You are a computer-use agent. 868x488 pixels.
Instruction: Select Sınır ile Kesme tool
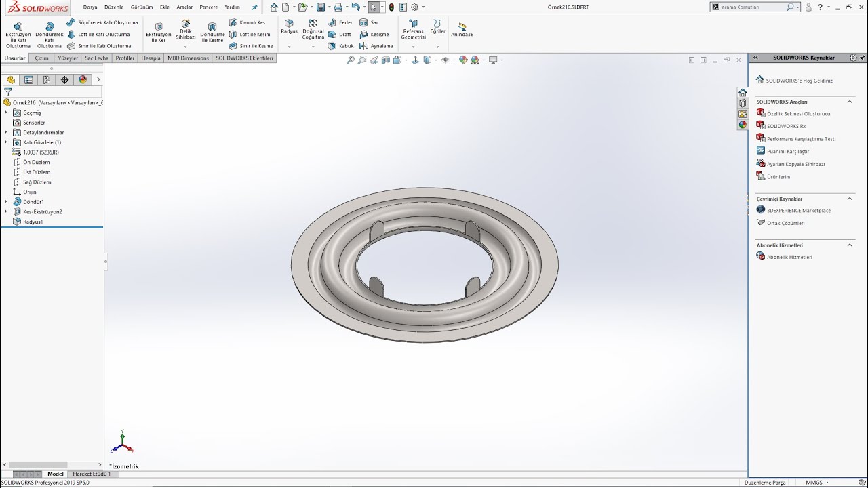[251, 46]
